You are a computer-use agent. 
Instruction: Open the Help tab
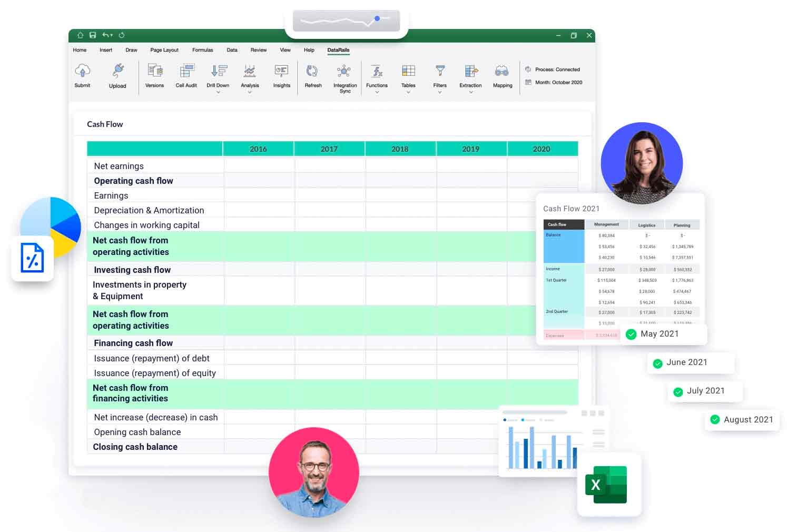click(x=309, y=50)
